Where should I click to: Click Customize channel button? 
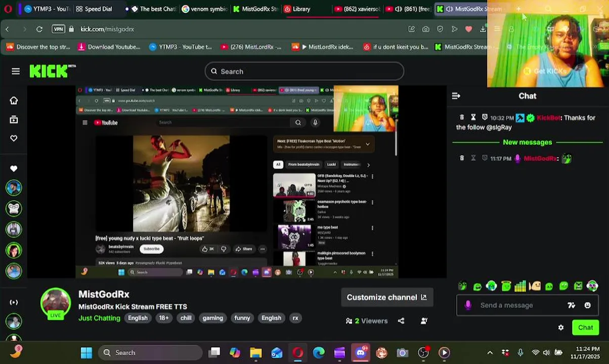tap(387, 297)
